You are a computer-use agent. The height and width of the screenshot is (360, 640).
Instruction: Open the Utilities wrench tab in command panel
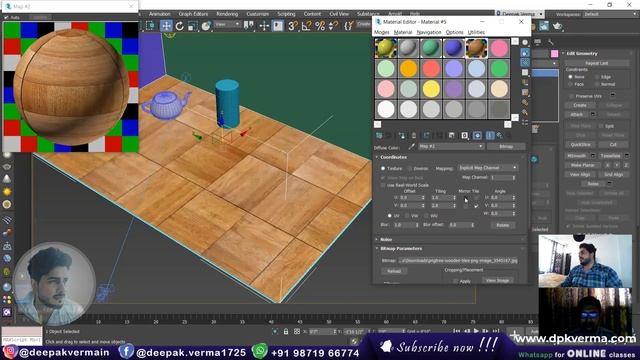coord(551,42)
